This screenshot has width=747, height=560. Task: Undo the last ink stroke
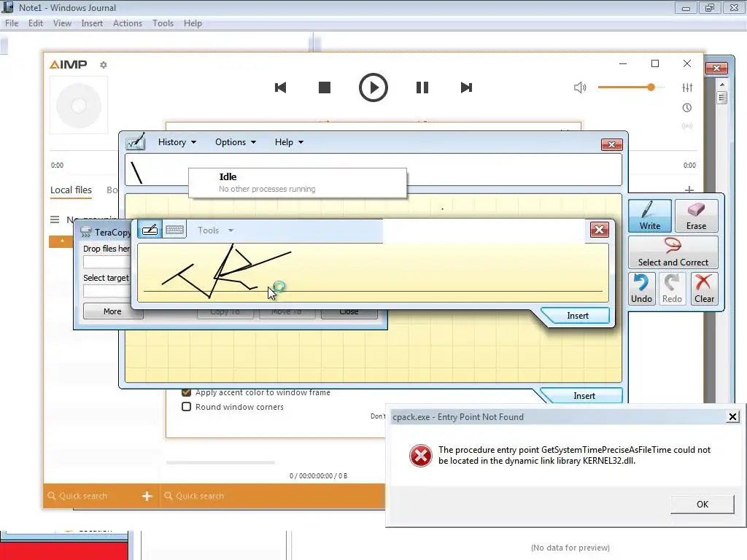pos(641,289)
